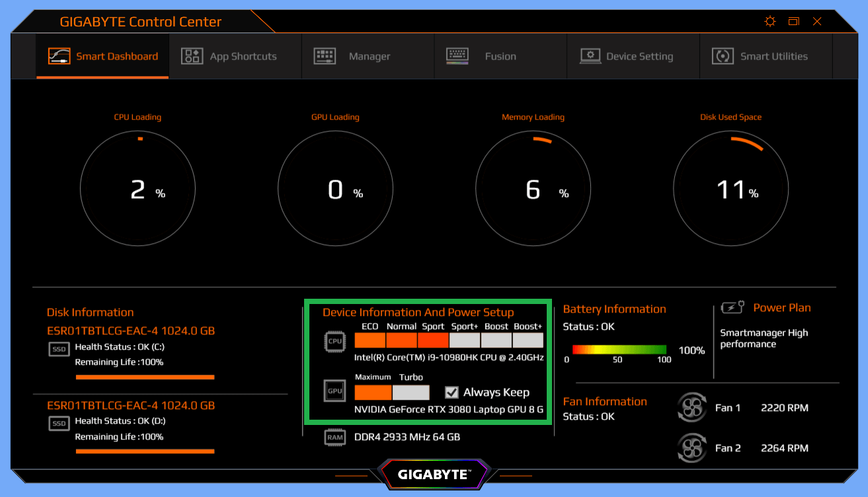Click the GPU Loading gauge
The height and width of the screenshot is (497, 868).
(x=335, y=188)
